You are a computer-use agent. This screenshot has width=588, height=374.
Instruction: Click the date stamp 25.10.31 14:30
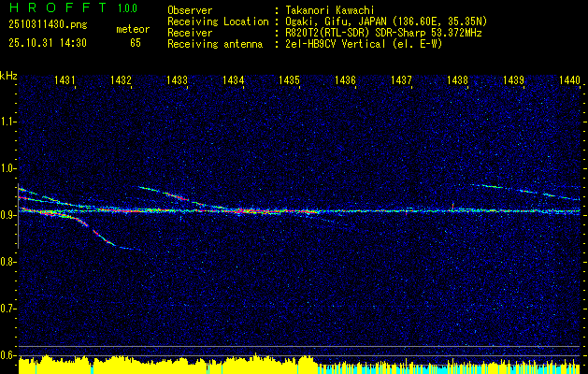(48, 43)
